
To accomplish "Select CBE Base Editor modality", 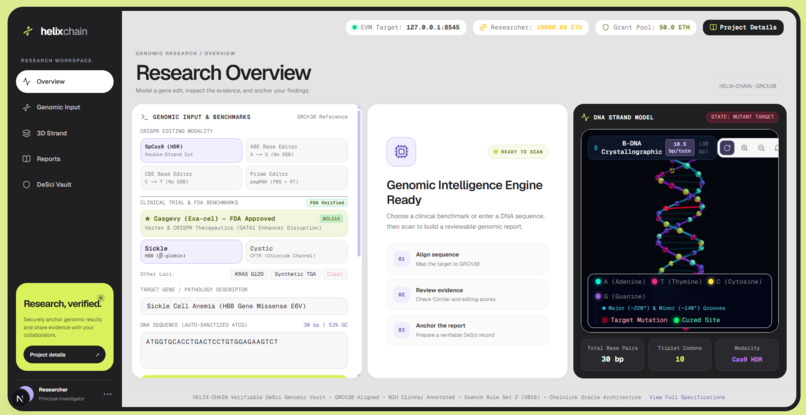I will click(191, 177).
